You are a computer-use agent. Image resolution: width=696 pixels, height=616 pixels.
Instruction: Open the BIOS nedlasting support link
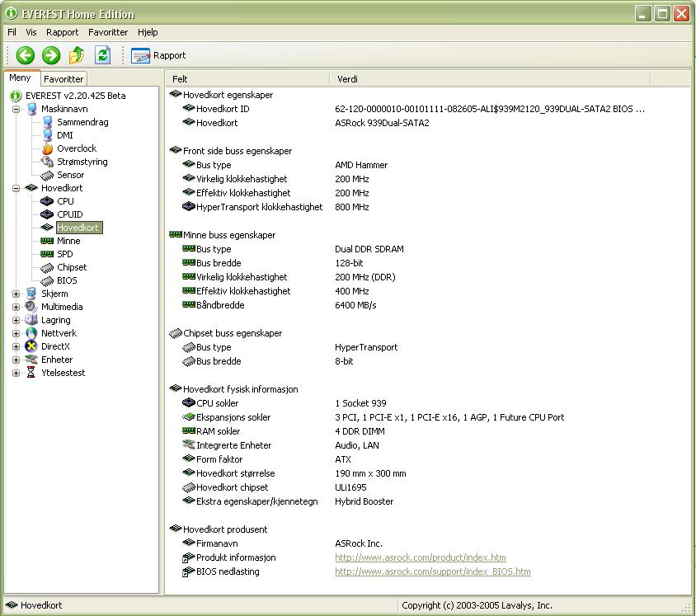tap(433, 571)
